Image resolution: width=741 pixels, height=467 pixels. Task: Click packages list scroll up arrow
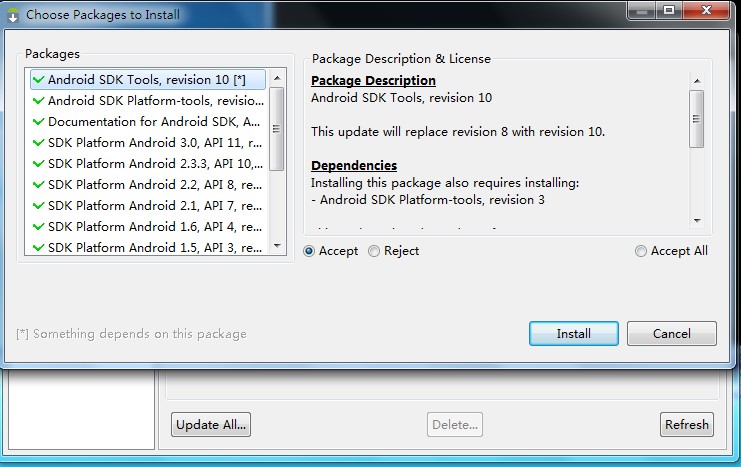click(x=277, y=78)
